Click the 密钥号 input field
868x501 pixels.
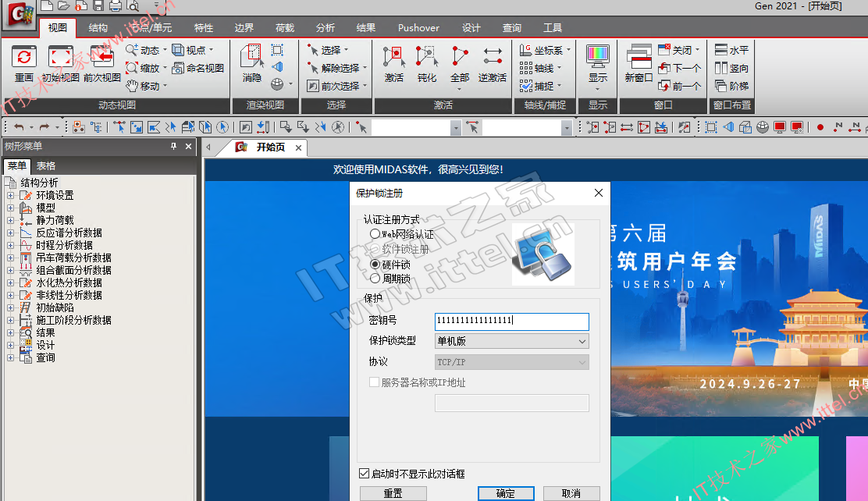pyautogui.click(x=511, y=321)
